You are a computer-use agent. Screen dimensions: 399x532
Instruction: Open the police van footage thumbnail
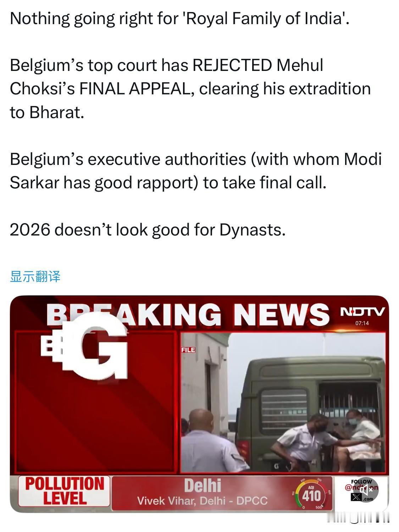[283, 402]
